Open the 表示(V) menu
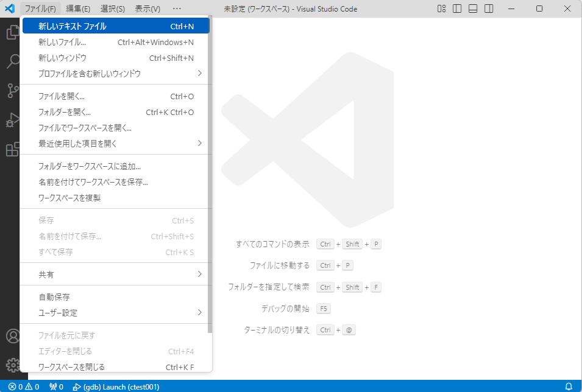582x392 pixels. point(147,9)
